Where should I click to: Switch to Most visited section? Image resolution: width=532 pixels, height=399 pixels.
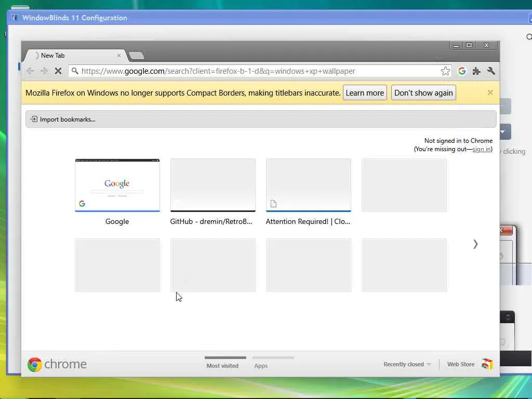coord(222,365)
